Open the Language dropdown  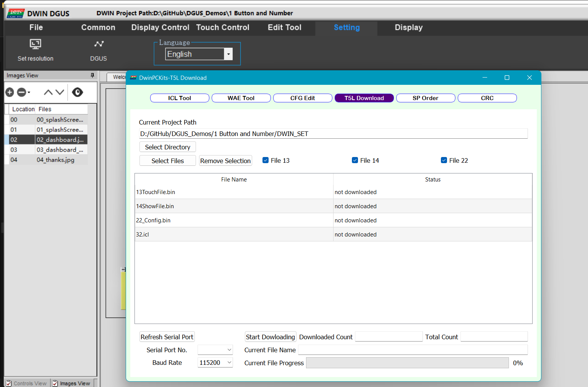(x=228, y=54)
